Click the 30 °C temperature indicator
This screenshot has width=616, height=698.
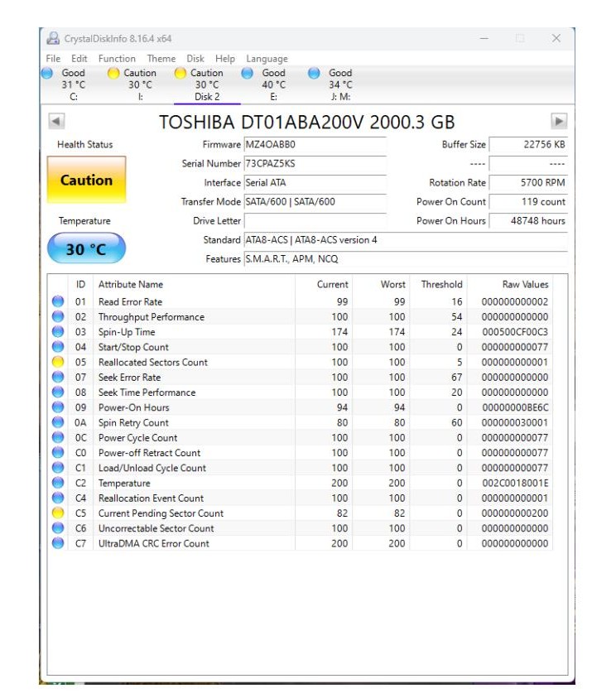click(x=87, y=248)
